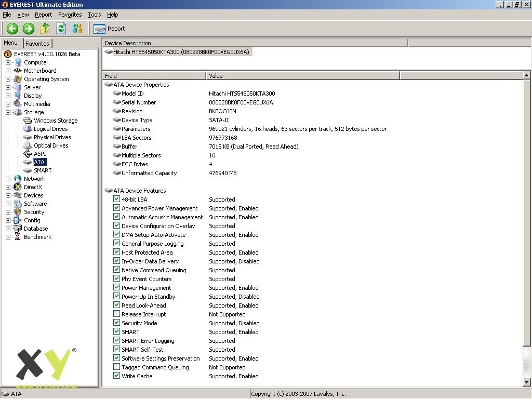Viewport: 532px width, 399px height.
Task: Click the Field column header
Action: (154, 76)
